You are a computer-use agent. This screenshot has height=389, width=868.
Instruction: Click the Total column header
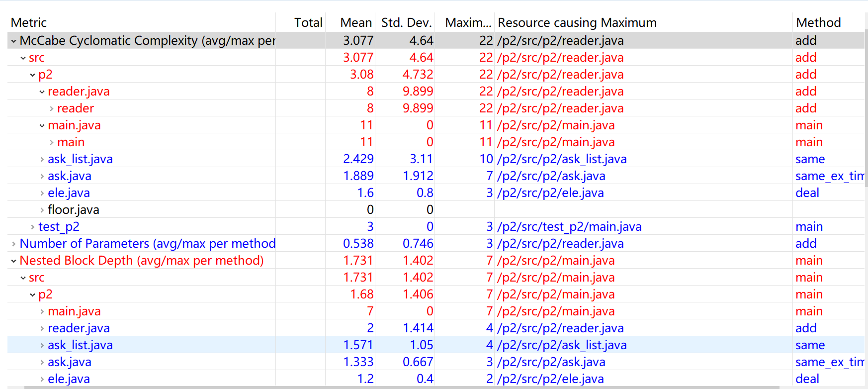pyautogui.click(x=308, y=22)
